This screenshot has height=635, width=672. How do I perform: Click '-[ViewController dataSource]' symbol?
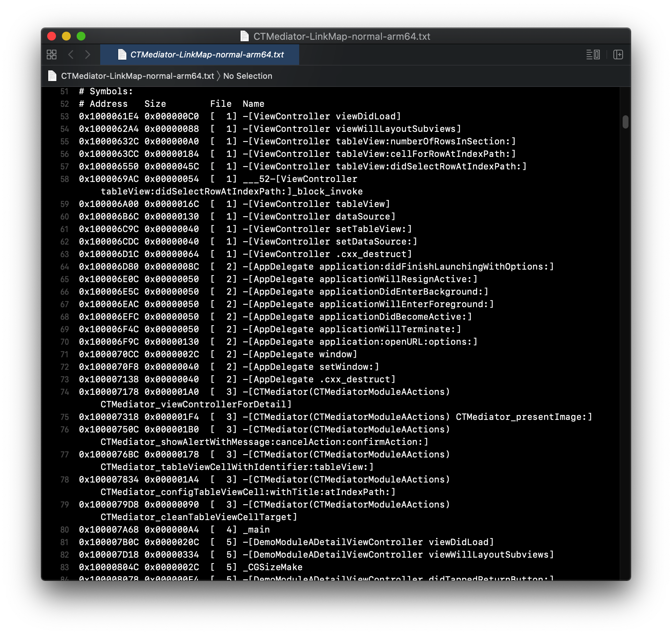coord(319,217)
